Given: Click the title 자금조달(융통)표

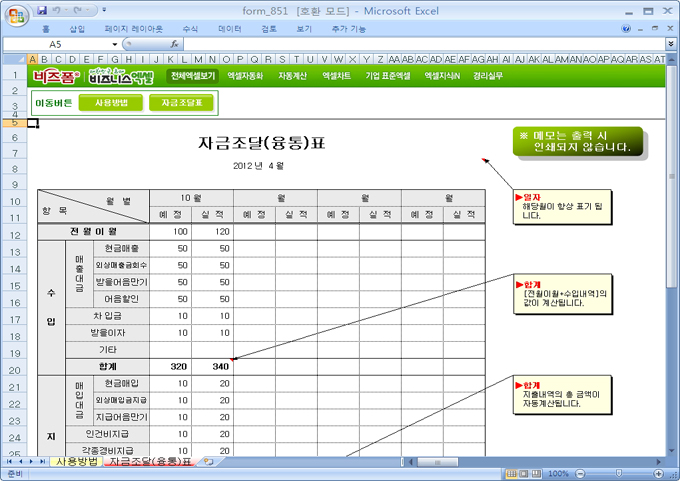Looking at the screenshot, I should tap(262, 143).
